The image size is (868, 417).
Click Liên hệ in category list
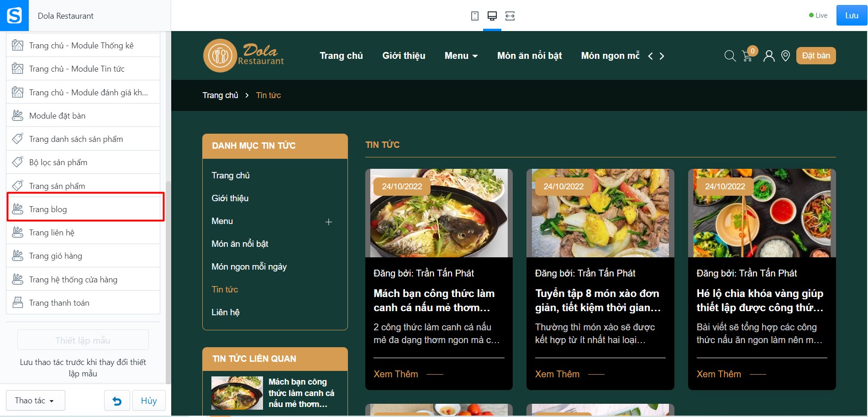click(x=226, y=312)
